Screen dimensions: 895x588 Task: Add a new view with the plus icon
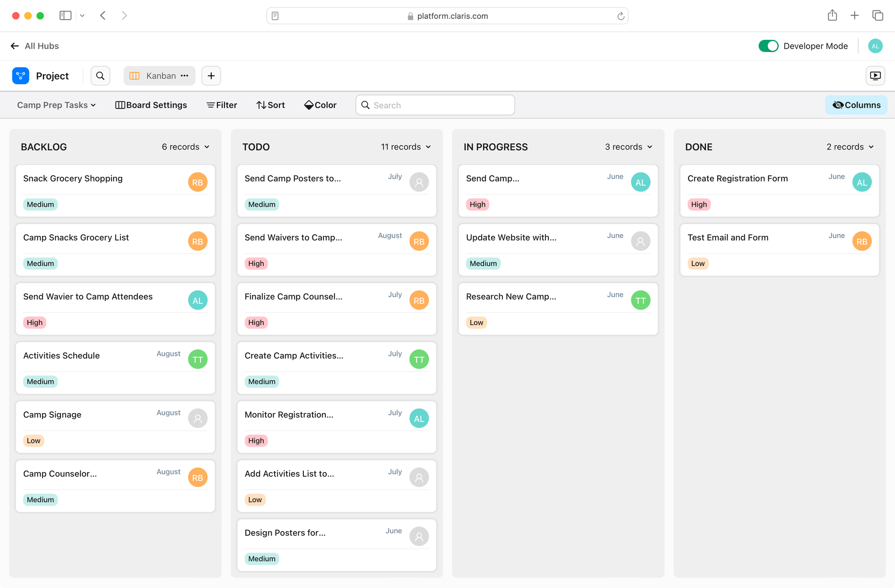[211, 76]
